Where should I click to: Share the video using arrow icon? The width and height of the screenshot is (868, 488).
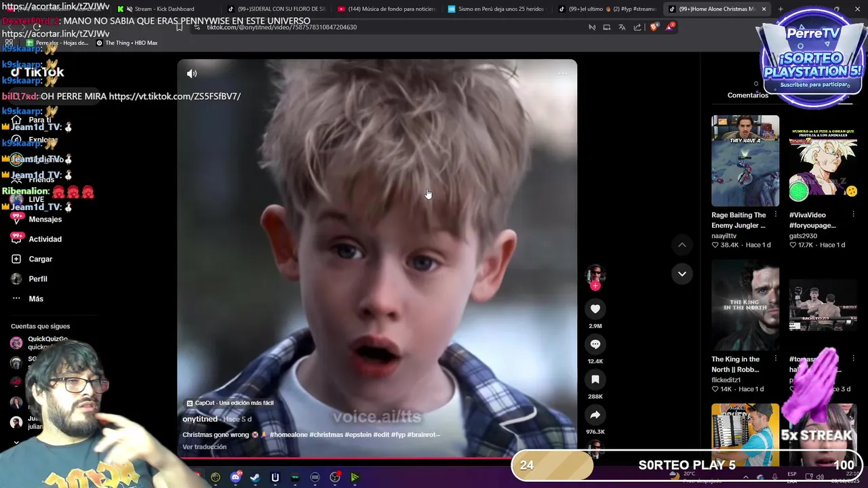click(595, 415)
